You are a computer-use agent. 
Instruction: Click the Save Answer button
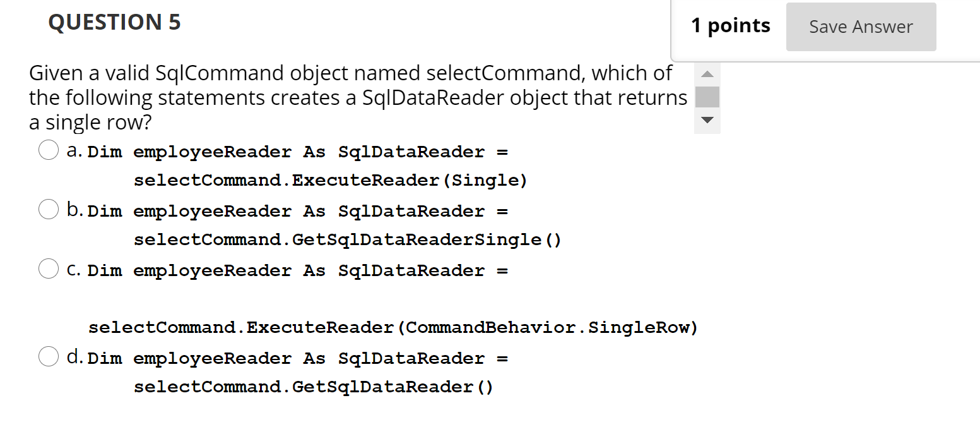coord(861,27)
